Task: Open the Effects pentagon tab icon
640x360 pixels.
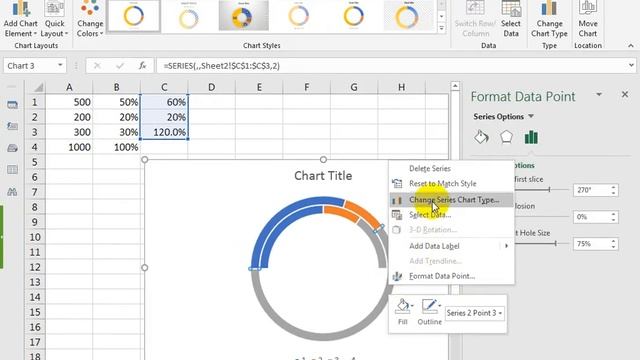Action: (x=506, y=137)
